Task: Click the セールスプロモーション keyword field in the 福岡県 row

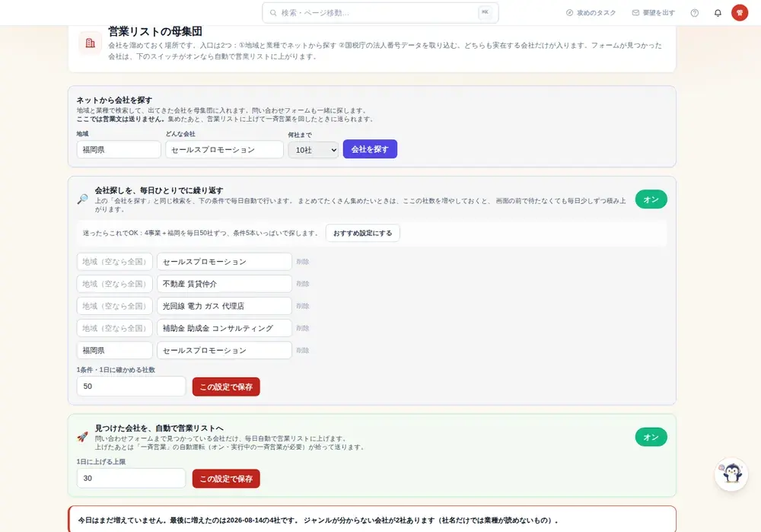Action: point(224,350)
